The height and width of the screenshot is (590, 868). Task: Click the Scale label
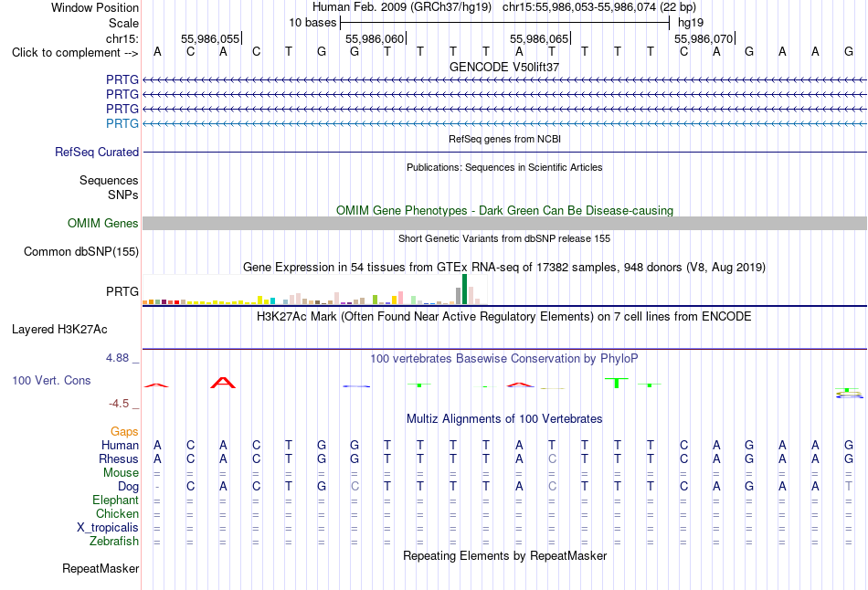tap(123, 23)
